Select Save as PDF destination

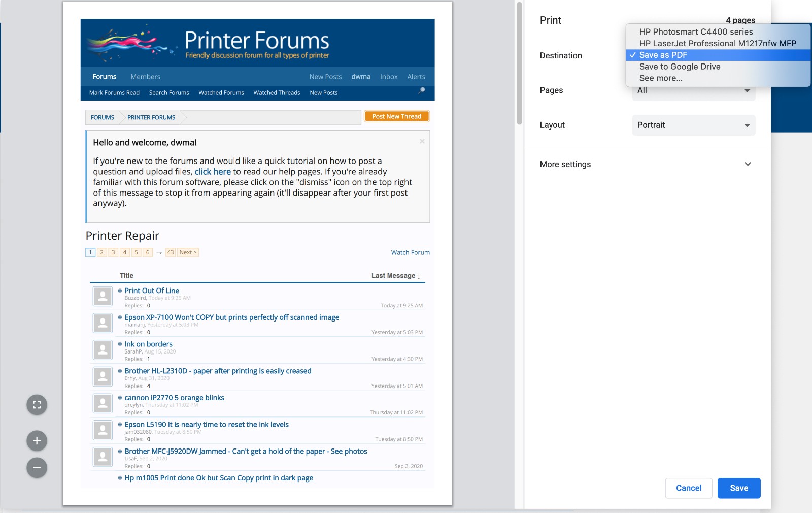pyautogui.click(x=718, y=55)
